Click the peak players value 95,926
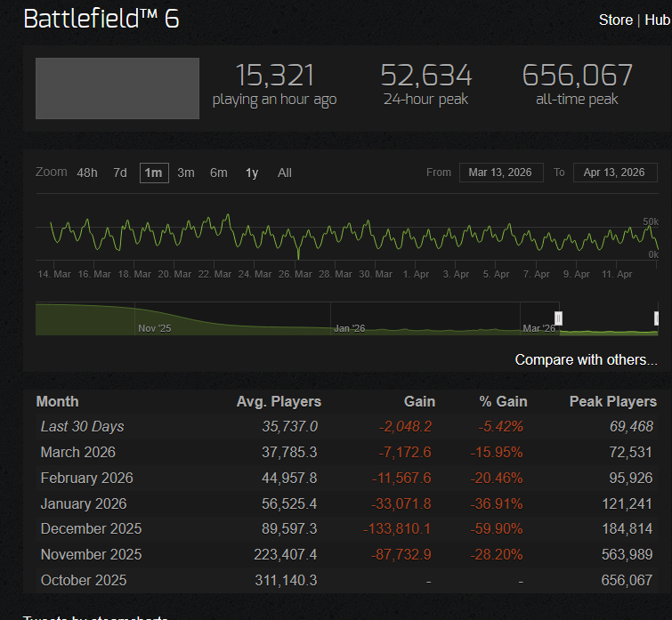 coord(631,478)
